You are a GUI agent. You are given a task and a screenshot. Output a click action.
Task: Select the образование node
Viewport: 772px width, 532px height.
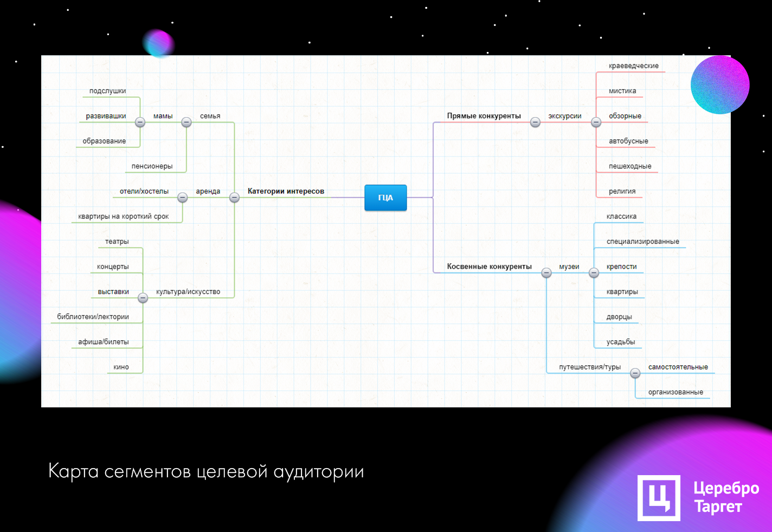[104, 141]
